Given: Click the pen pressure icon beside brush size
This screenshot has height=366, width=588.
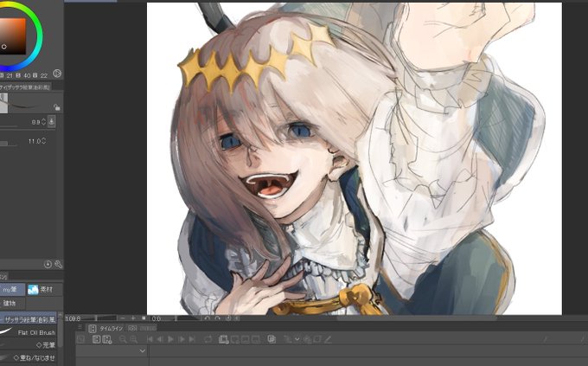Looking at the screenshot, I should [52, 122].
